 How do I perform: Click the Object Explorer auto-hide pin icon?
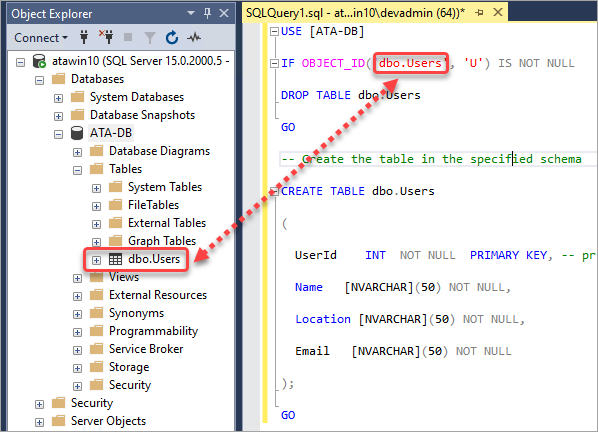click(207, 13)
